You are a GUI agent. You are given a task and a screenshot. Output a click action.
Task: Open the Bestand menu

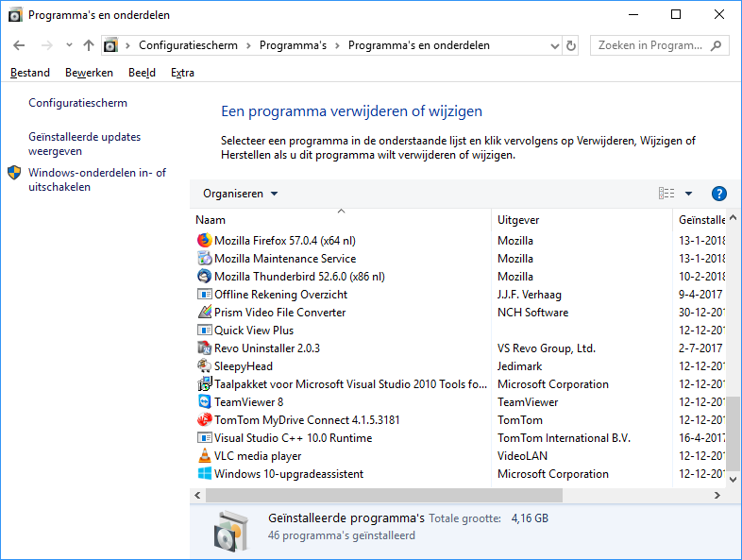click(x=30, y=73)
